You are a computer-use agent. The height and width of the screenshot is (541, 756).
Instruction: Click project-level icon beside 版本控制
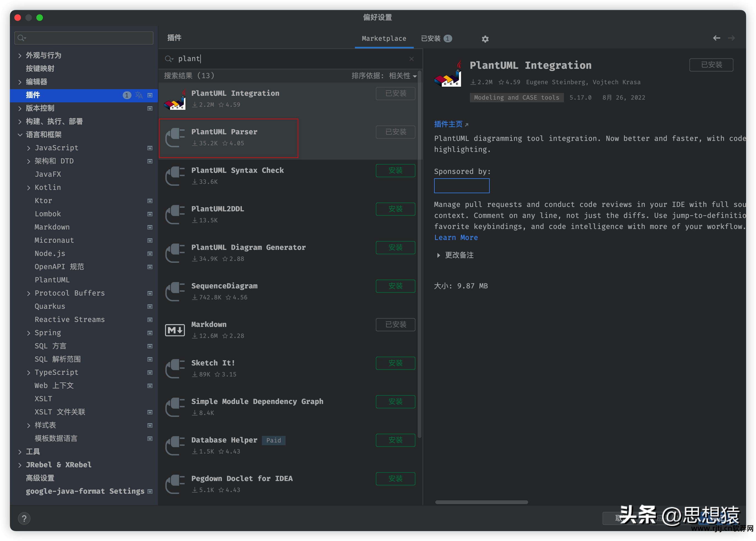pyautogui.click(x=150, y=108)
